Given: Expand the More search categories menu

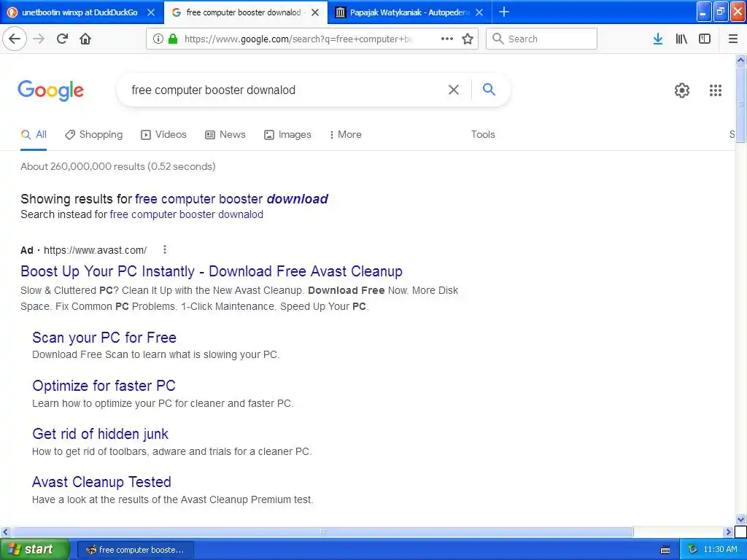Looking at the screenshot, I should tap(345, 135).
